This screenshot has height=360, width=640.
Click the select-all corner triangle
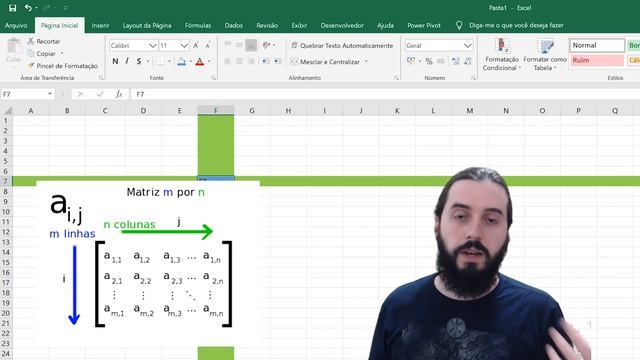pos(7,111)
